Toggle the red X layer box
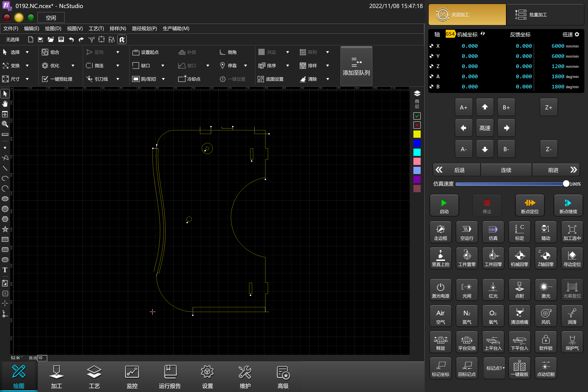Viewport: 588px width, 392px height. [x=417, y=125]
